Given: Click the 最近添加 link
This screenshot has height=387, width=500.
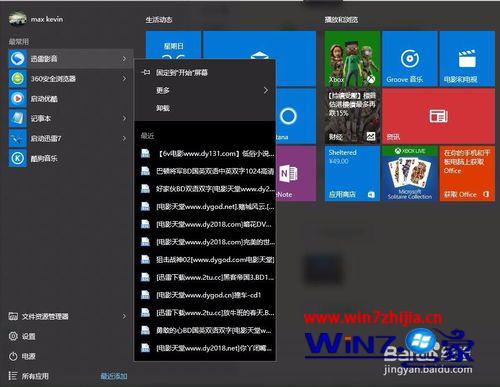Looking at the screenshot, I should [x=114, y=376].
